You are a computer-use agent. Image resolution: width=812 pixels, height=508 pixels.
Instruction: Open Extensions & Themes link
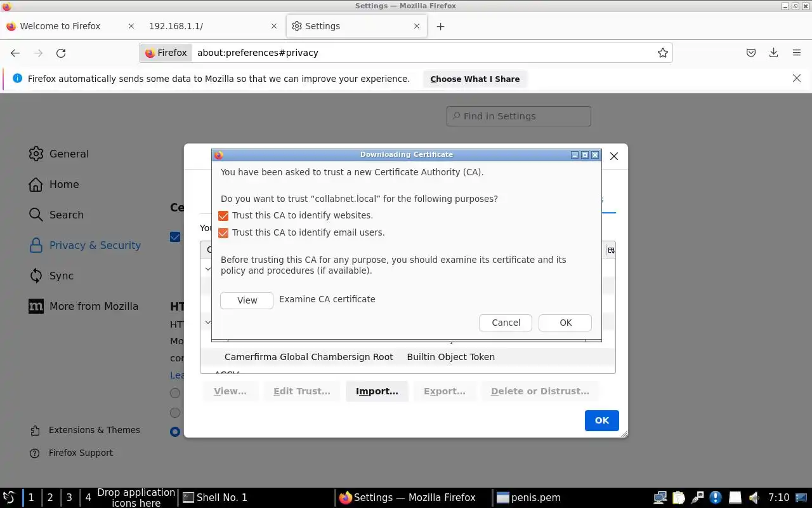94,430
